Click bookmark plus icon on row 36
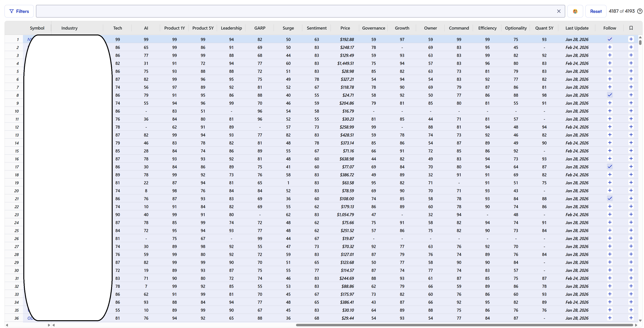This screenshot has width=644, height=328. tap(631, 318)
